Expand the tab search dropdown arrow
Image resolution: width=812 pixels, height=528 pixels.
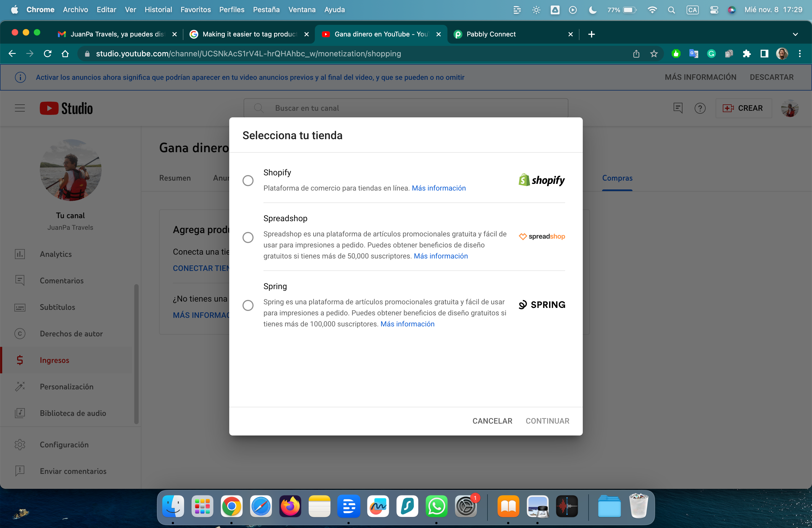pos(795,34)
